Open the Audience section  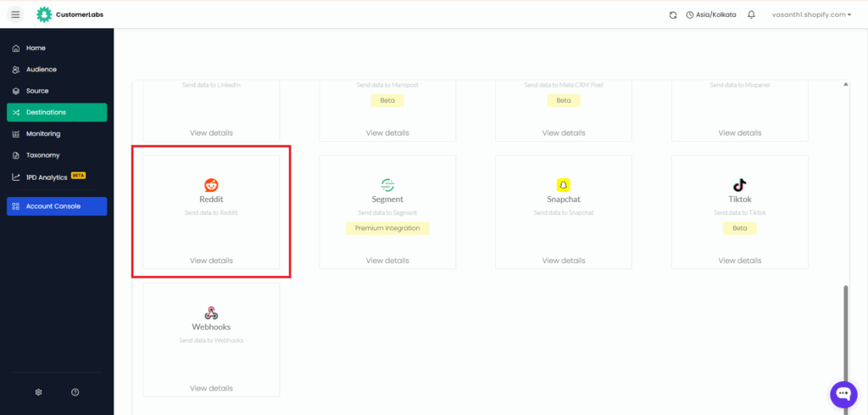[x=57, y=70]
